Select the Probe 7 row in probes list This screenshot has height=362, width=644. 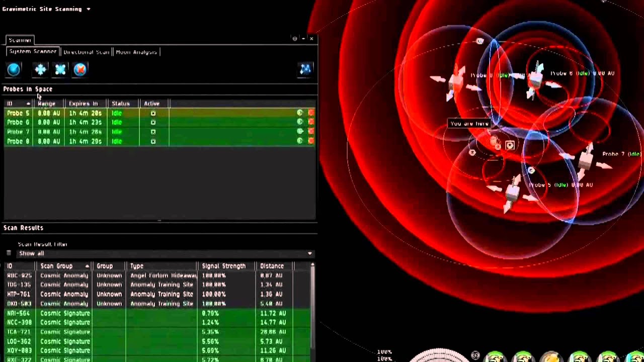tap(160, 132)
